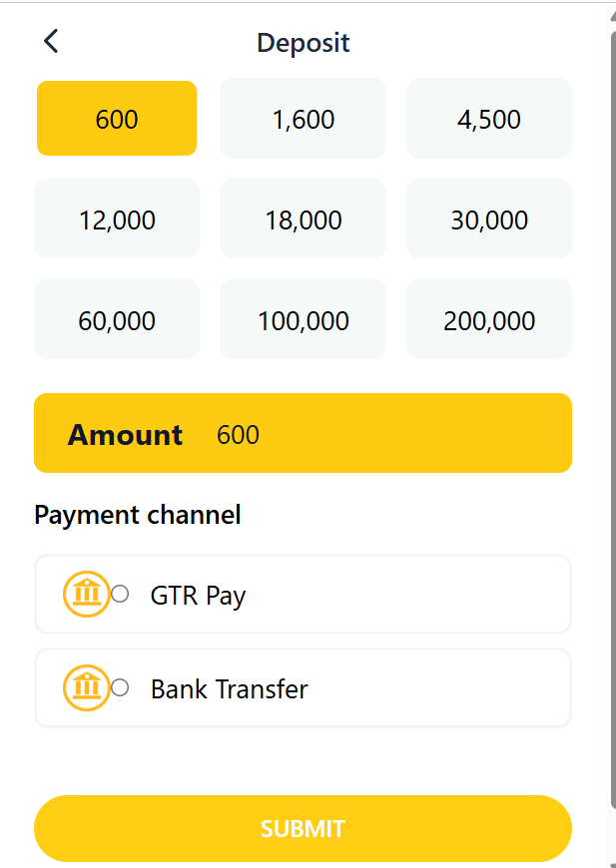The width and height of the screenshot is (616, 868).
Task: Click the GTR Pay bank icon
Action: pyautogui.click(x=87, y=594)
